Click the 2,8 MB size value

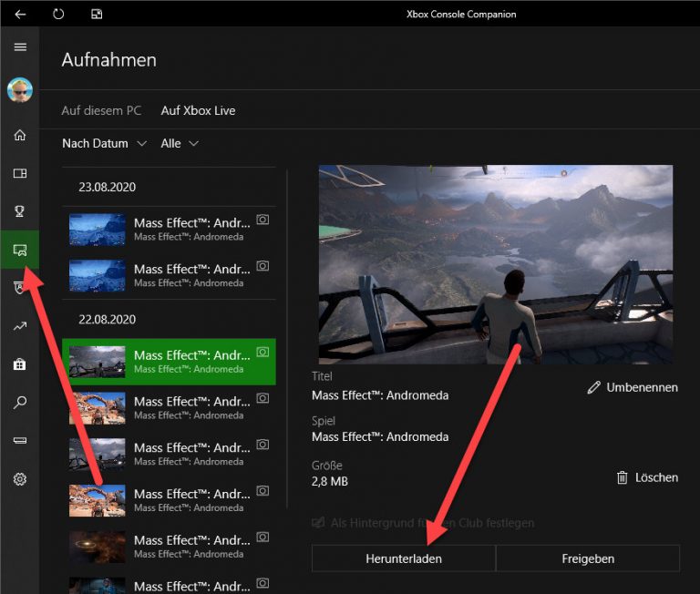(330, 481)
